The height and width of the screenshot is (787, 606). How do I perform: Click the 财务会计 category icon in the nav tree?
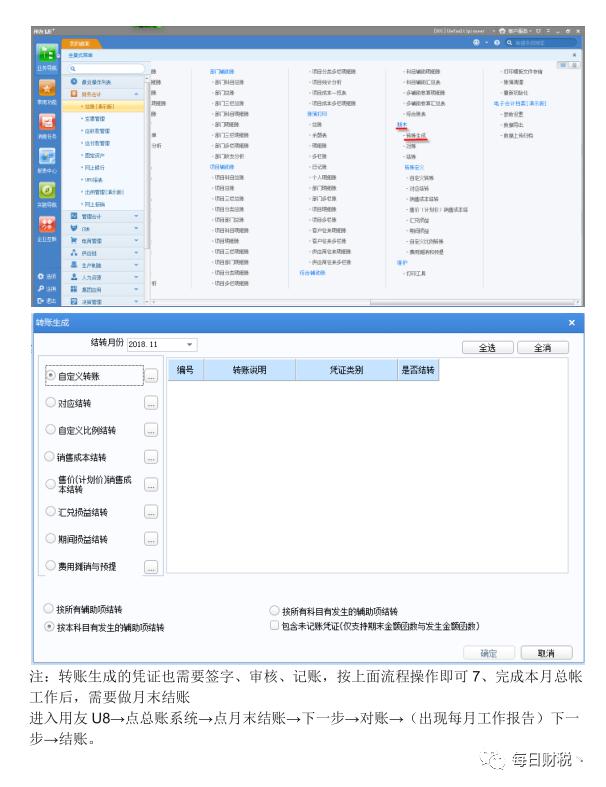pyautogui.click(x=74, y=94)
